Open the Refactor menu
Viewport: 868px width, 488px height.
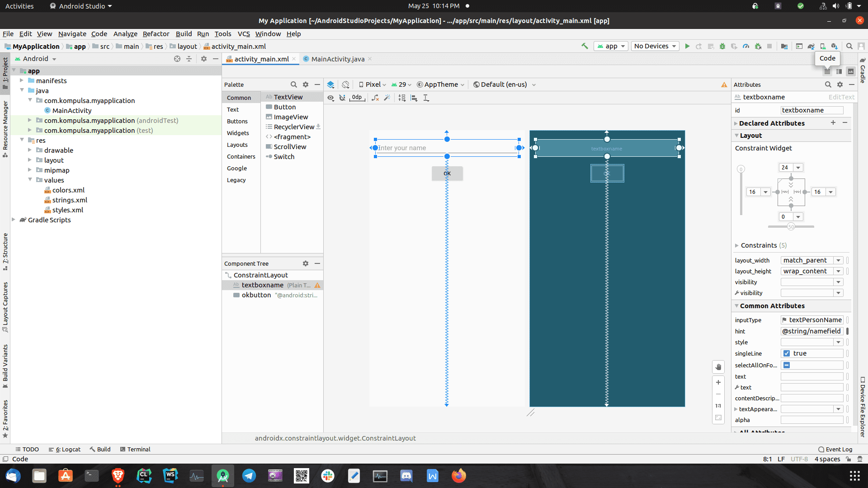coord(156,34)
